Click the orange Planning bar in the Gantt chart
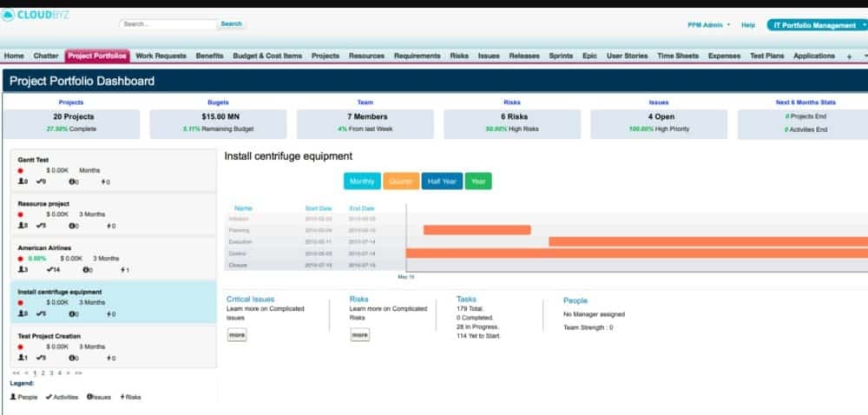 pos(477,230)
